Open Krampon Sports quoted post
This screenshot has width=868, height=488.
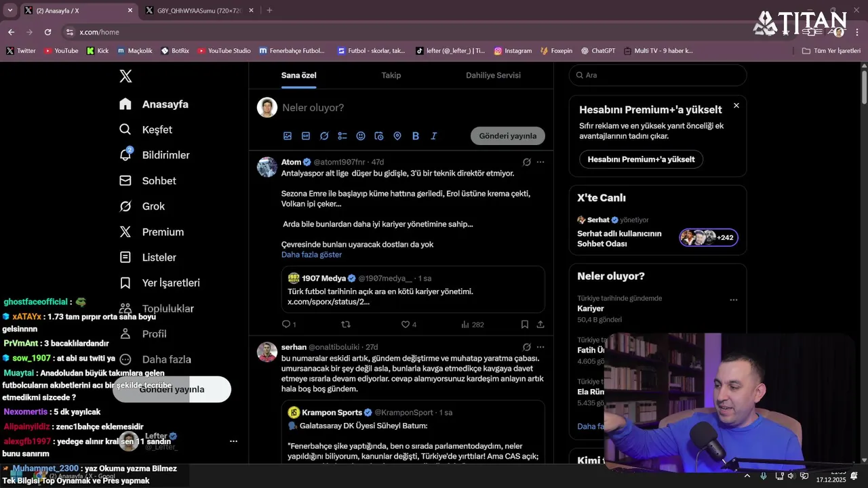coord(414,432)
